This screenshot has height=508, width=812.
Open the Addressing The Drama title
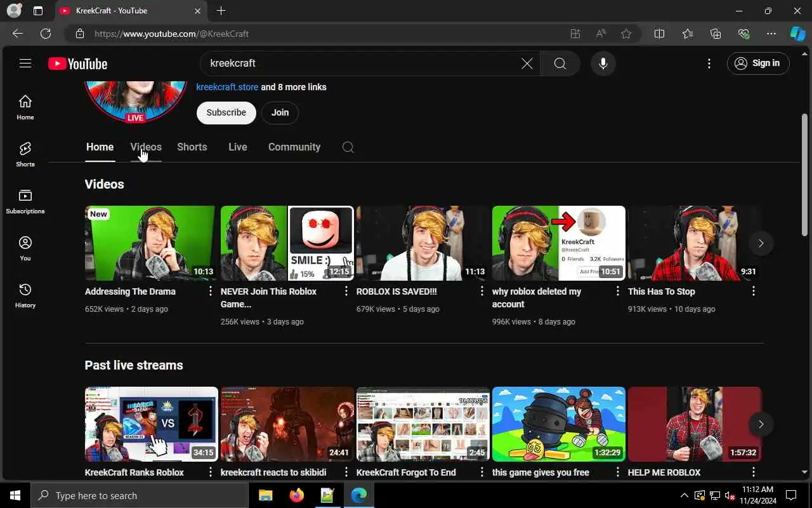[130, 291]
